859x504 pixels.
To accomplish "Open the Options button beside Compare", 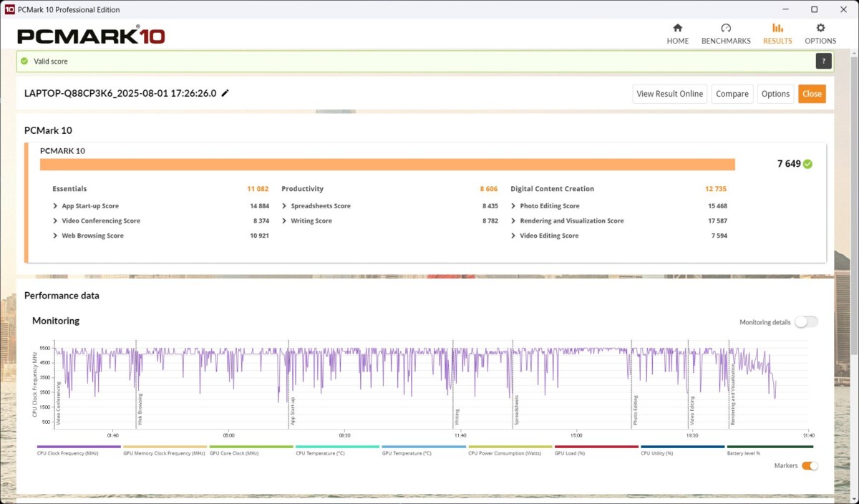I will point(775,94).
